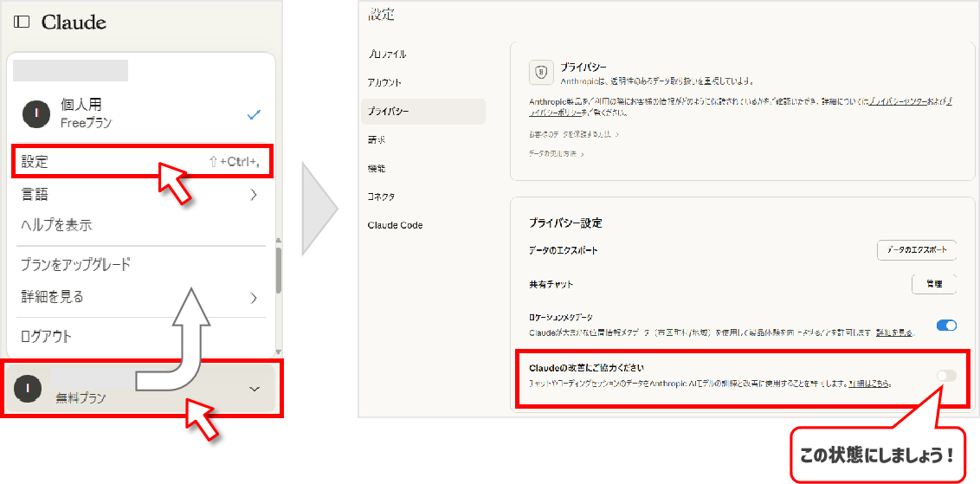The width and height of the screenshot is (980, 484).
Task: Click the privacy shield icon
Action: (541, 73)
